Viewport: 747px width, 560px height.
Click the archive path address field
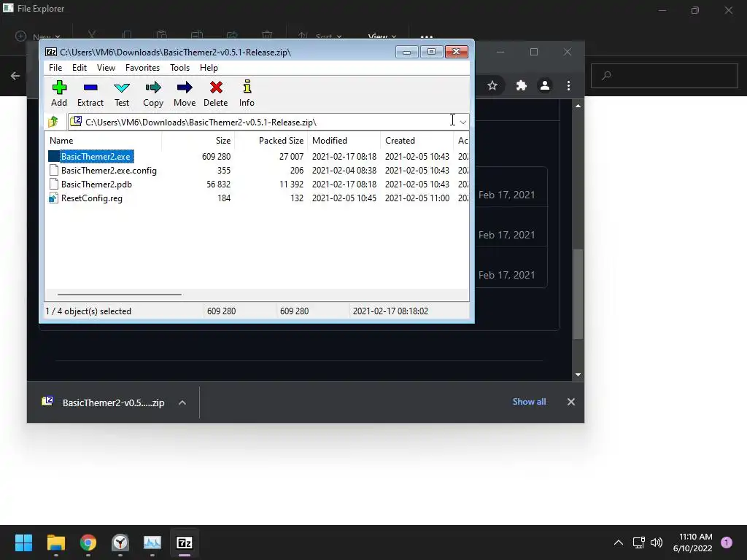click(x=262, y=122)
